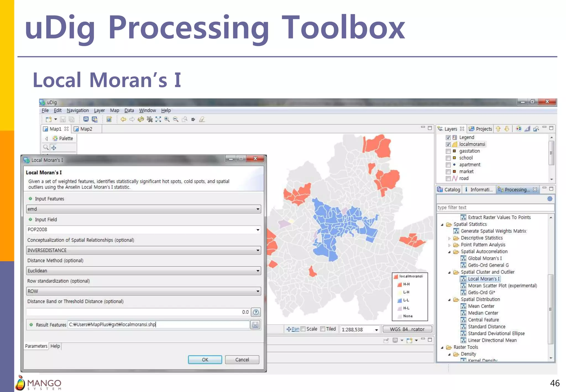Click Cancel in Local Moran's I dialog
The image size is (566, 392).
(x=242, y=360)
